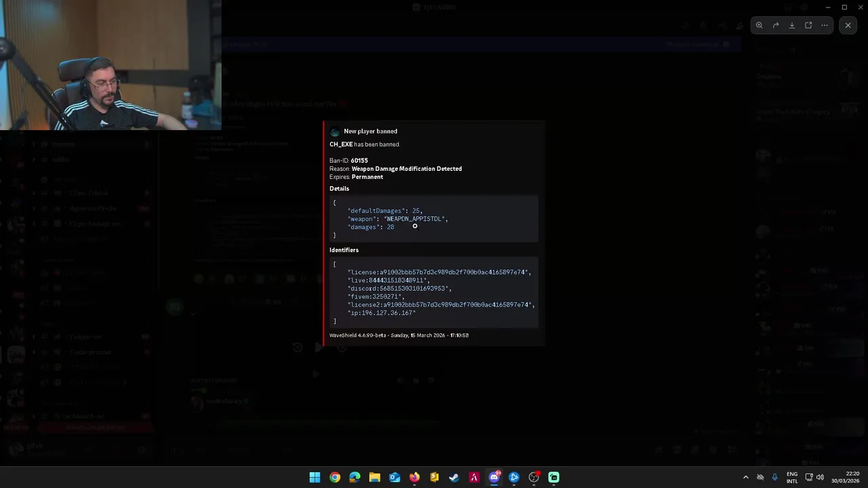Click the WaveShield 4.6.90-beta footer text
This screenshot has width=868, height=488.
click(x=399, y=335)
